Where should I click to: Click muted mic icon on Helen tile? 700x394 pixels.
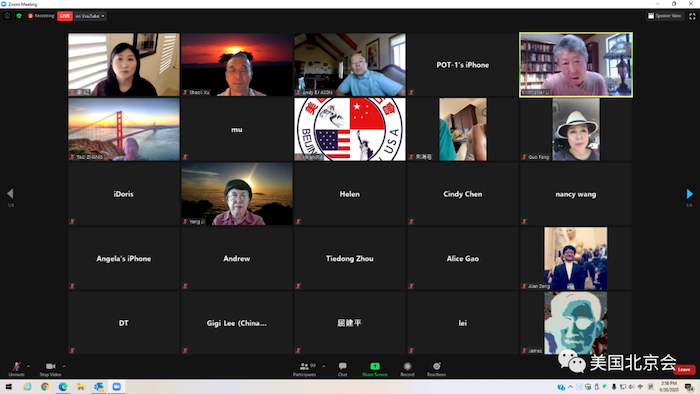pos(298,221)
